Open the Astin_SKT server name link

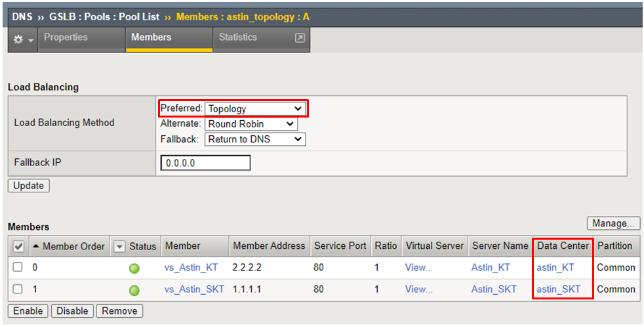tap(494, 289)
